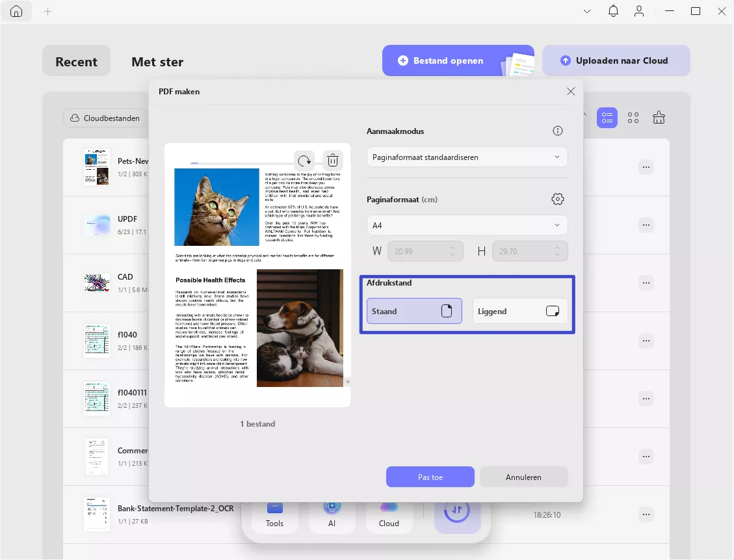Click Annuleren to cancel
The height and width of the screenshot is (560, 734).
tap(523, 477)
